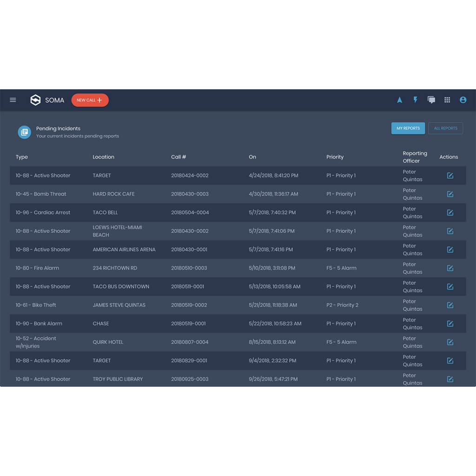Viewport: 476px width, 476px height.
Task: Open the user account profile icon
Action: 463,100
